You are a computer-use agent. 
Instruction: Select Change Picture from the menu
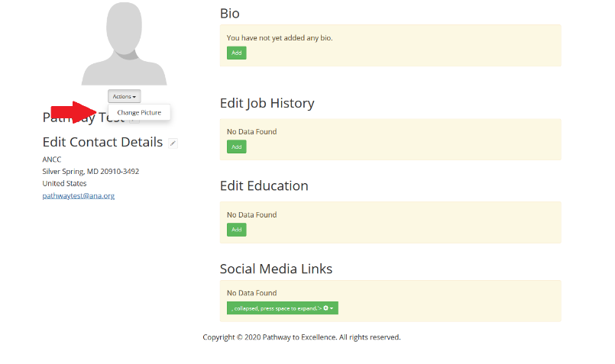coord(139,112)
